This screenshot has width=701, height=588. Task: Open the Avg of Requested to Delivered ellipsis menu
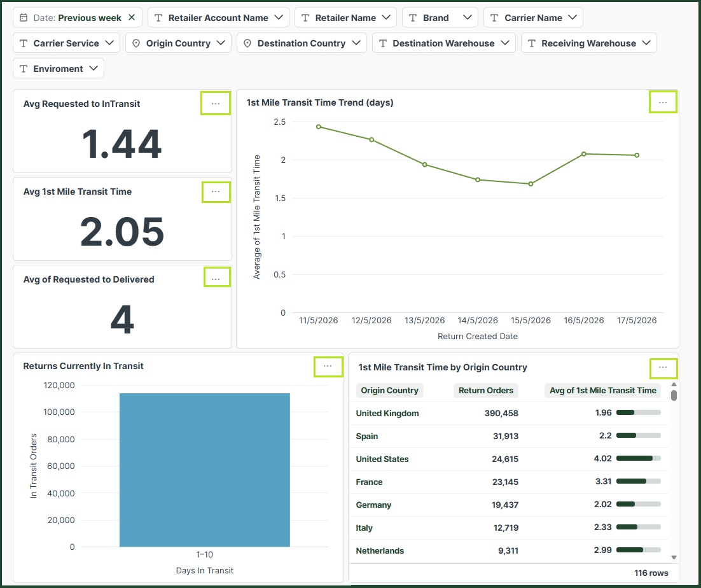(x=217, y=277)
